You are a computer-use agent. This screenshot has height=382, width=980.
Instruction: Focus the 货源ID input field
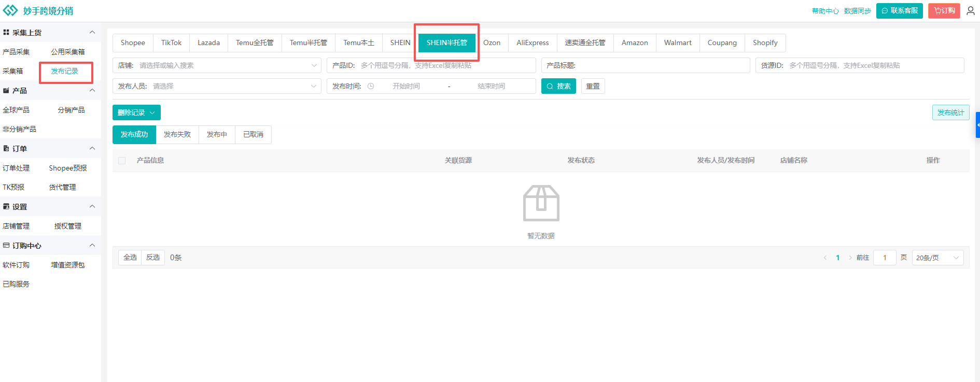(x=860, y=65)
